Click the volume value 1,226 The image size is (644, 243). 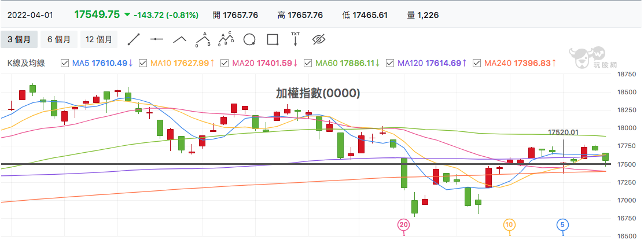[x=428, y=15]
